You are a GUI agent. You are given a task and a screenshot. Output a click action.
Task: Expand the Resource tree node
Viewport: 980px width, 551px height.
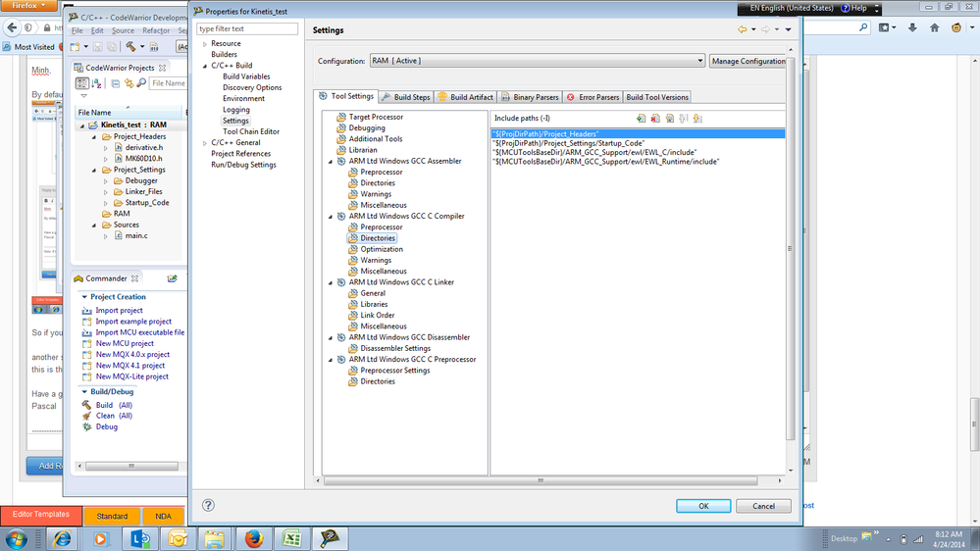coord(204,44)
